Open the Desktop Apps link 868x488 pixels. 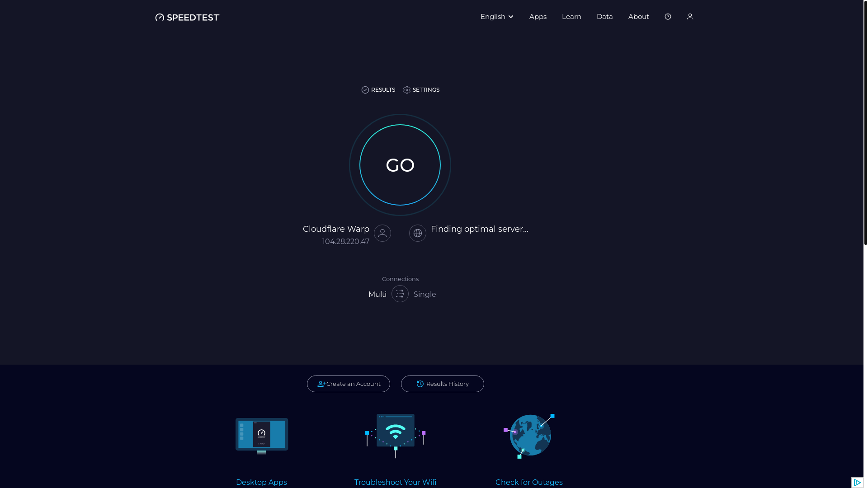(x=261, y=483)
